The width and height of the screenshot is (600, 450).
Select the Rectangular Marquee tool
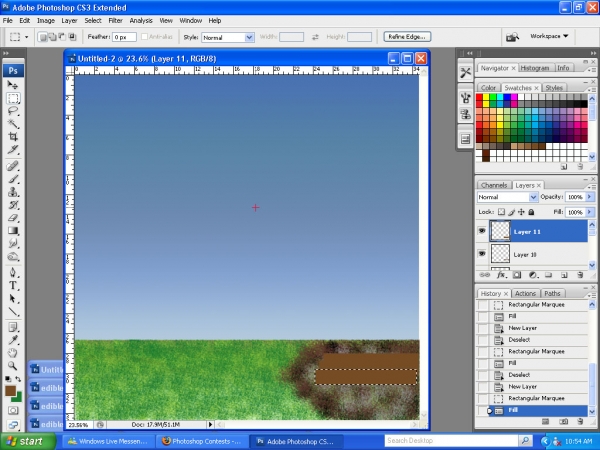pos(13,98)
